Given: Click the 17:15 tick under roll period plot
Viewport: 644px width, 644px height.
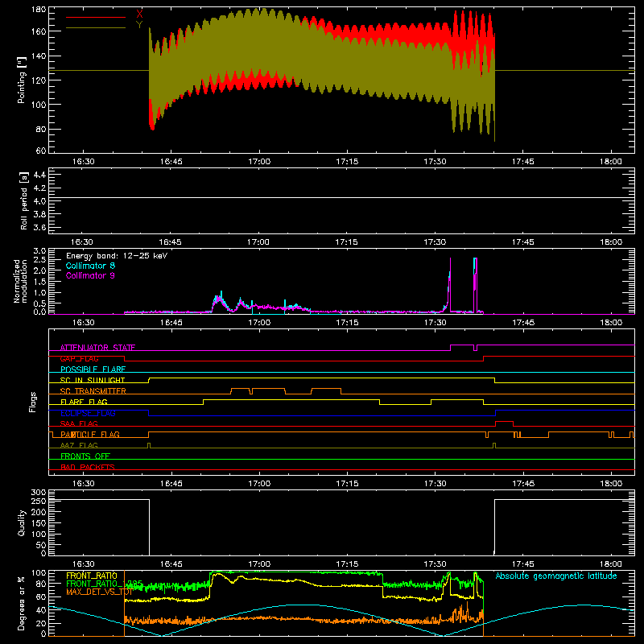Looking at the screenshot, I should click(346, 242).
